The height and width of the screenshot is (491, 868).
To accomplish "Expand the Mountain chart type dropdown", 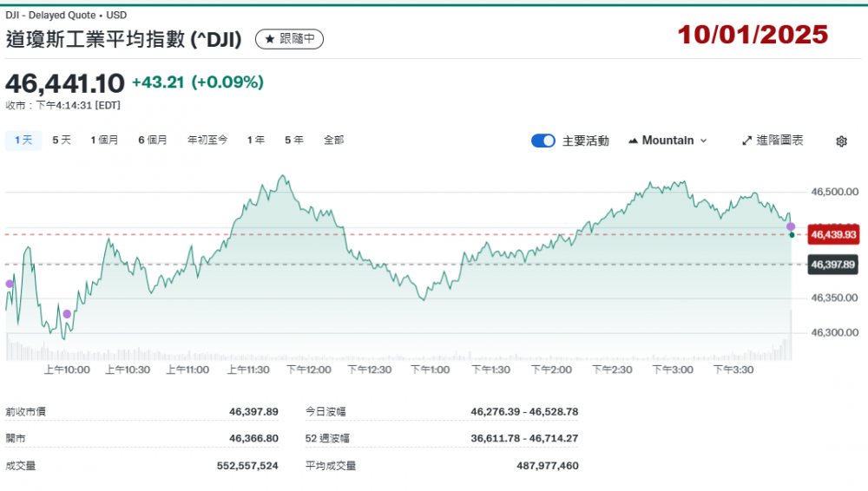I will click(667, 141).
